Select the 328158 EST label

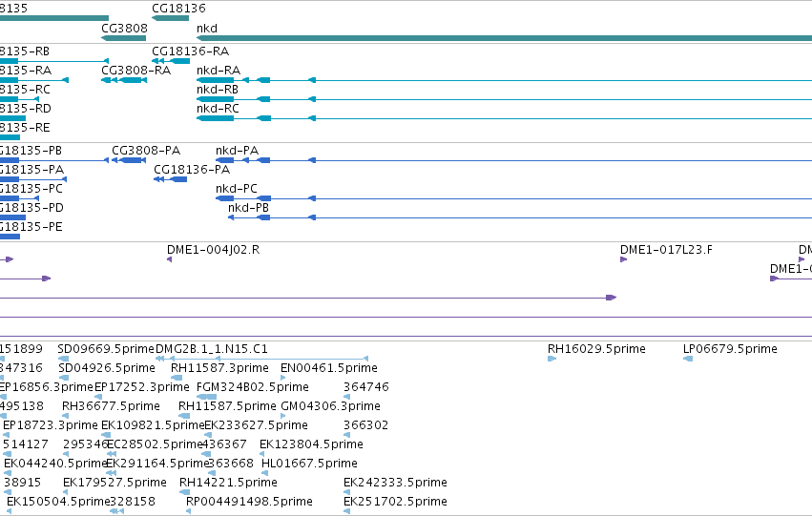point(133,503)
